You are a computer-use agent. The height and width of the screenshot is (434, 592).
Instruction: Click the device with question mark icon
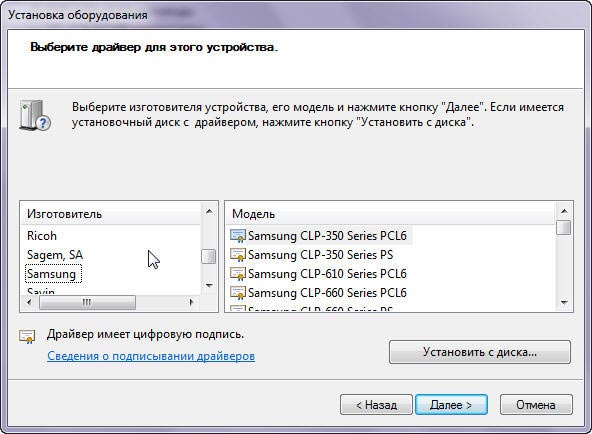click(35, 115)
